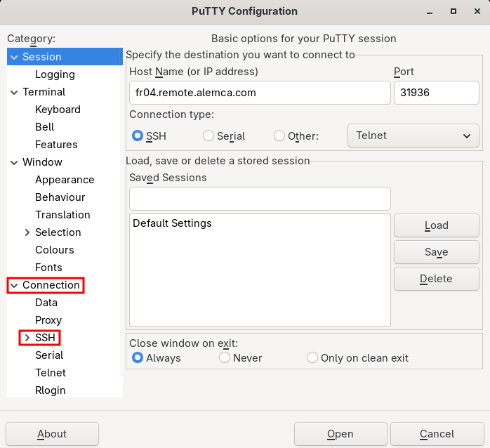Open the Features settings category
This screenshot has height=448, width=490.
pyautogui.click(x=56, y=145)
